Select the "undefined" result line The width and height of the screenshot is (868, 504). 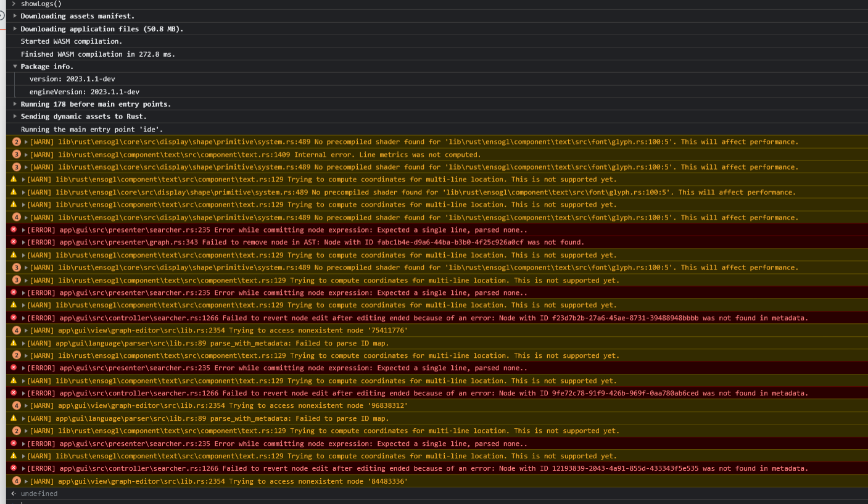[37, 494]
